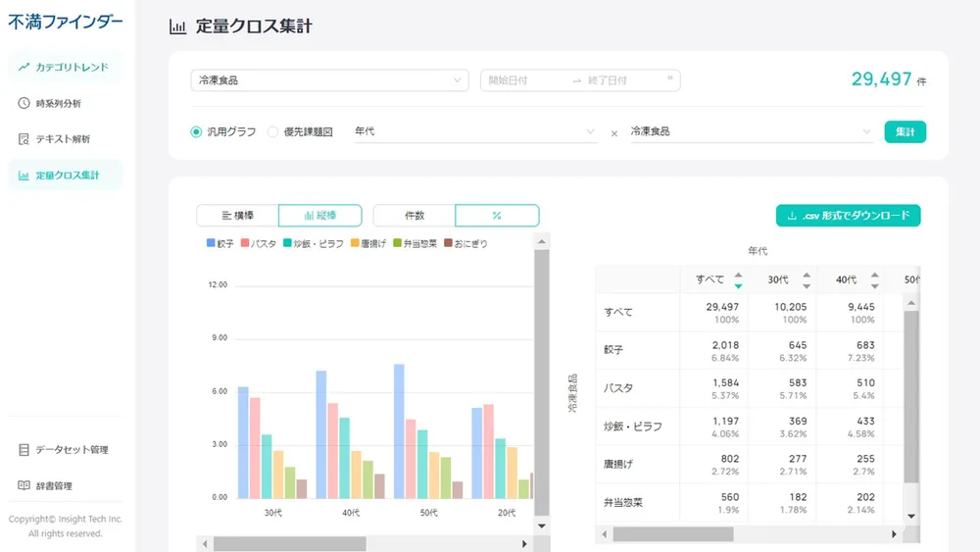Click the 29,497 件 total count

pos(888,79)
